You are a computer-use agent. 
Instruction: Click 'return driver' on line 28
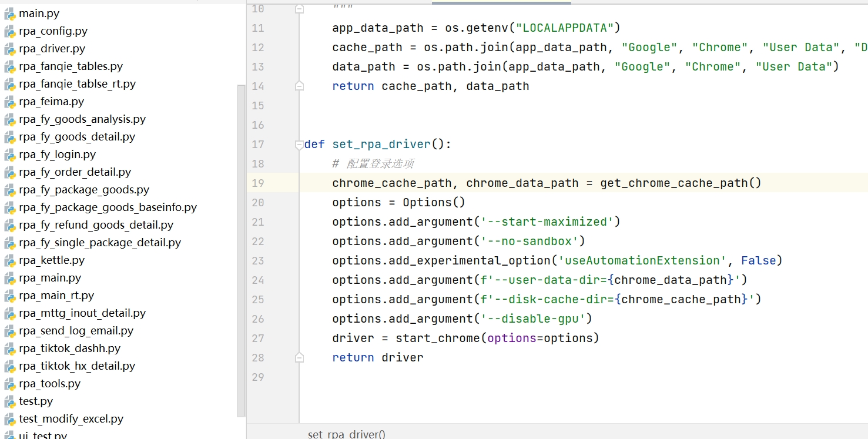click(378, 357)
